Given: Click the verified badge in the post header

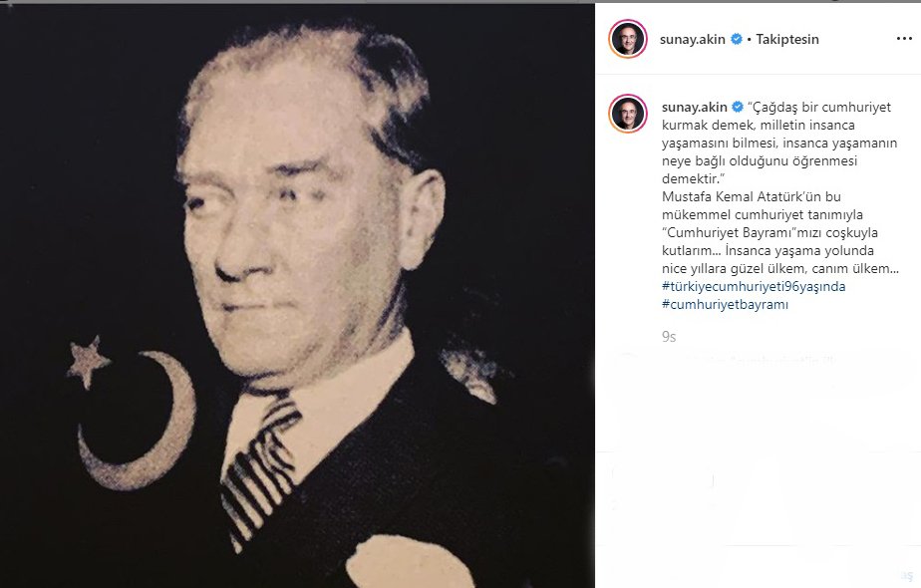Looking at the screenshot, I should coord(736,39).
